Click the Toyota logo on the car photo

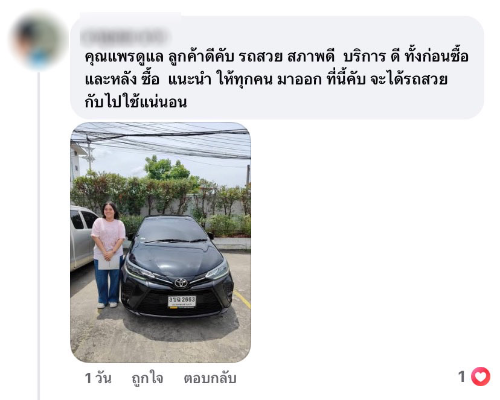(x=181, y=283)
